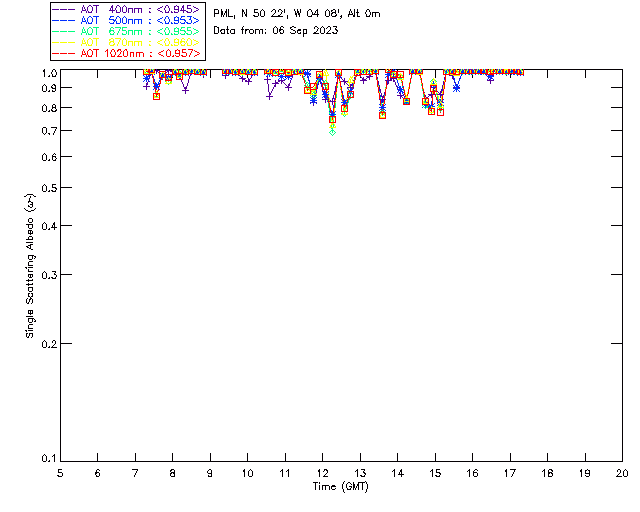Click the y-axis tick label 0.6
Image resolution: width=640 pixels, height=512 pixels.
coord(49,157)
